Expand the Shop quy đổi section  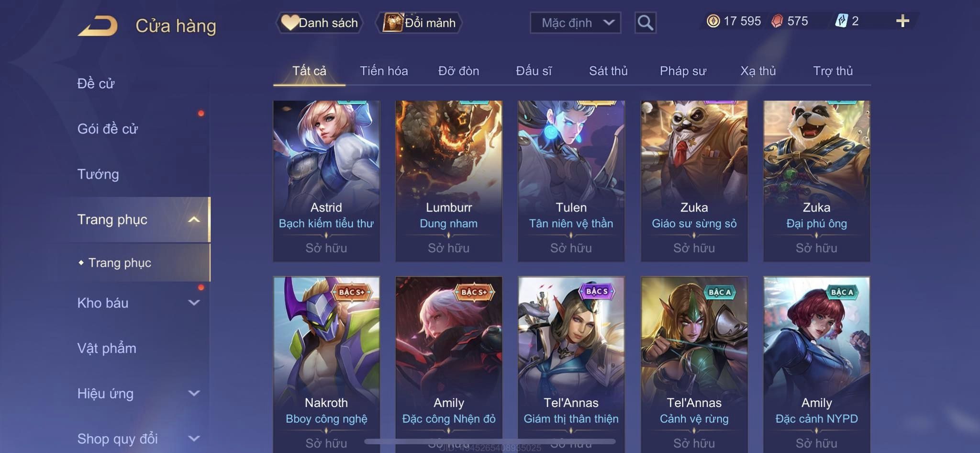point(194,438)
